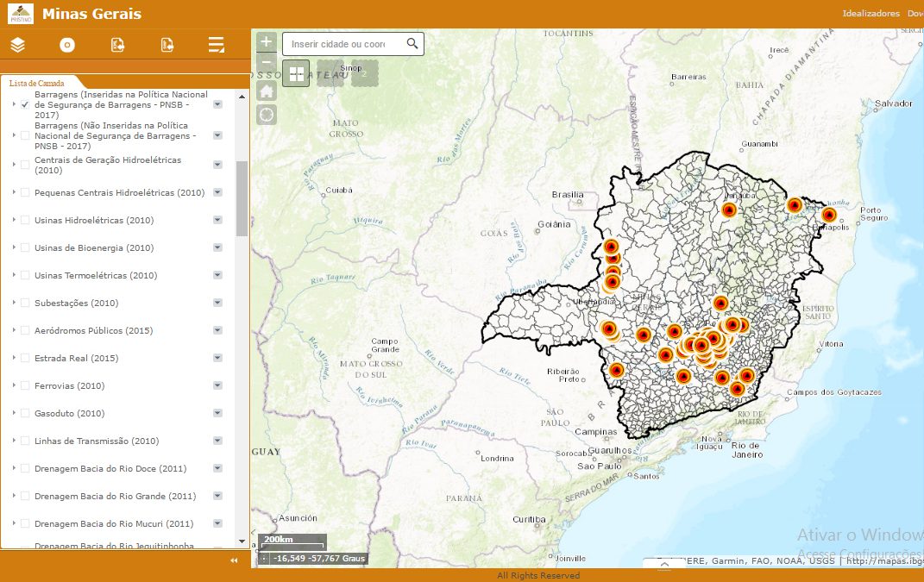Open the four-square grid map widget
The width and height of the screenshot is (924, 582).
click(297, 73)
